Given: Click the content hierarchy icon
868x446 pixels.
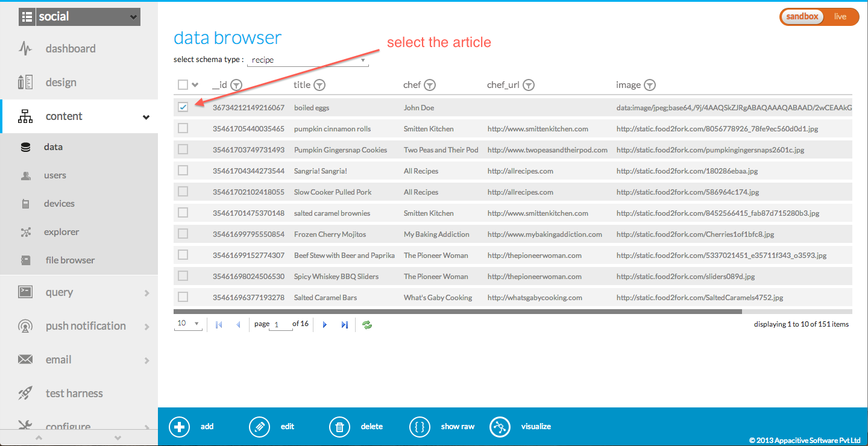Looking at the screenshot, I should pos(25,116).
